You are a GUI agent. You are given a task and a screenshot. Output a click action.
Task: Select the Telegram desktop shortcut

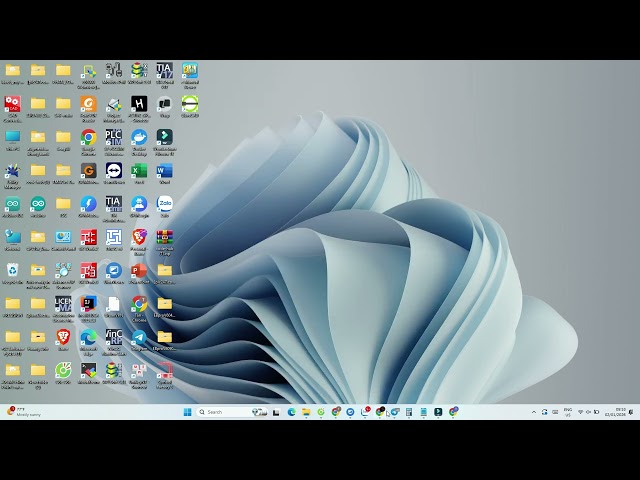pyautogui.click(x=139, y=338)
